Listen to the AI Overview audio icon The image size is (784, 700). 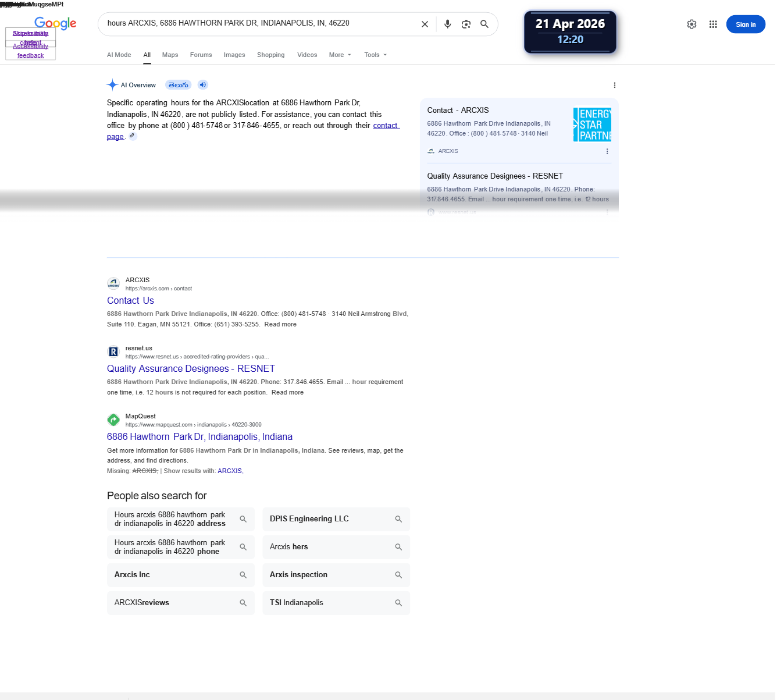(x=202, y=85)
